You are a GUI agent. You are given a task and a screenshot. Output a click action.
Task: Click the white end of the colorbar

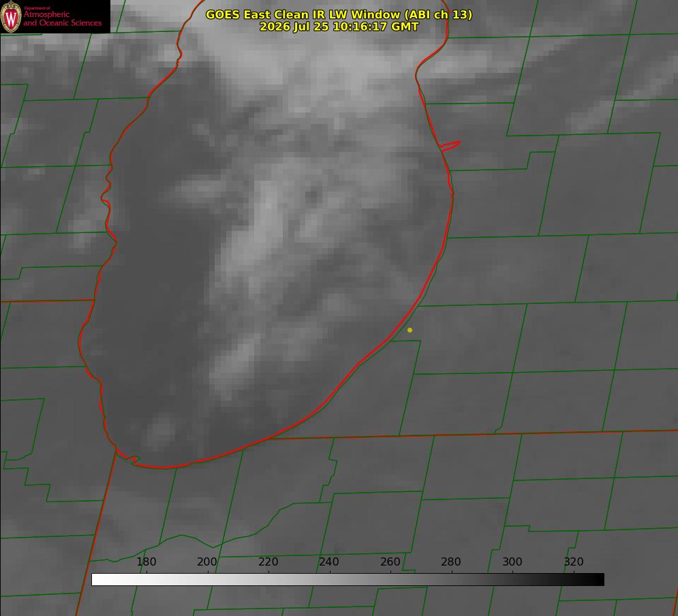[x=100, y=579]
